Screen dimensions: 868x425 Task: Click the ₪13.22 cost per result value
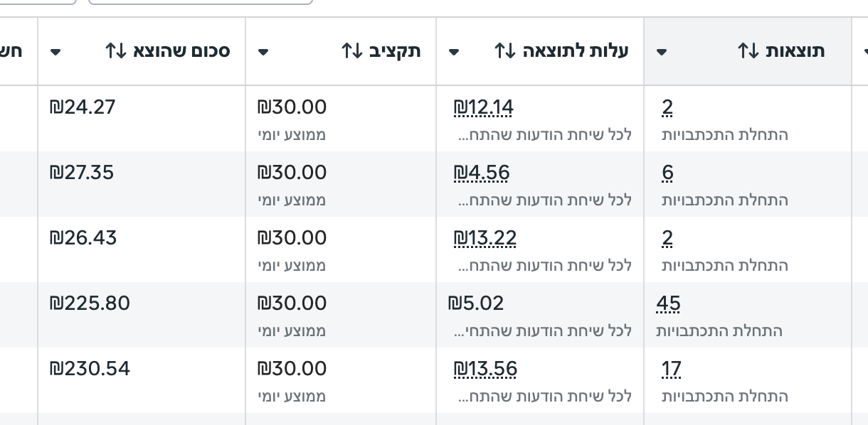(485, 238)
